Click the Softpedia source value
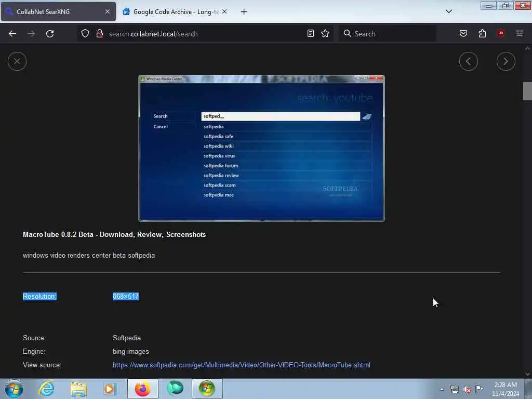The image size is (532, 399). pyautogui.click(x=127, y=338)
